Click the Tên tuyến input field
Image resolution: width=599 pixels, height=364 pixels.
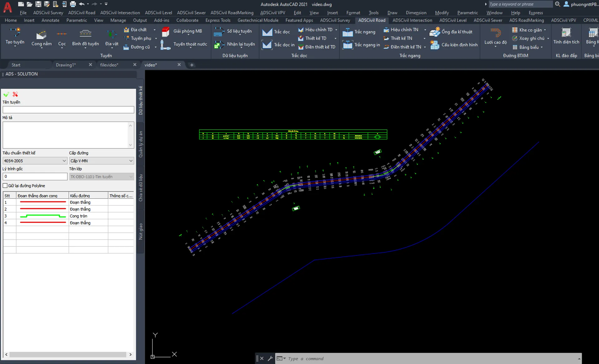[68, 109]
